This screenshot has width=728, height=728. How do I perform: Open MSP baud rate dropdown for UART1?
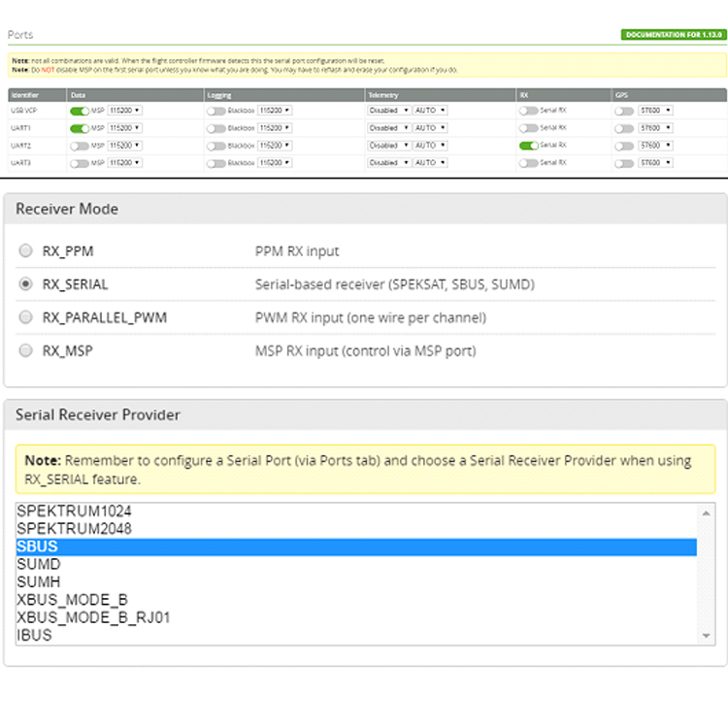point(125,128)
